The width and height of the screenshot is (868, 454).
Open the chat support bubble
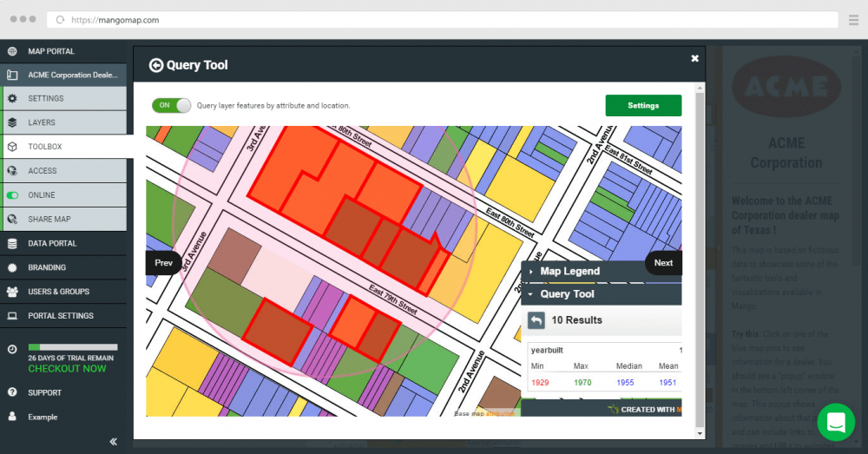click(836, 422)
